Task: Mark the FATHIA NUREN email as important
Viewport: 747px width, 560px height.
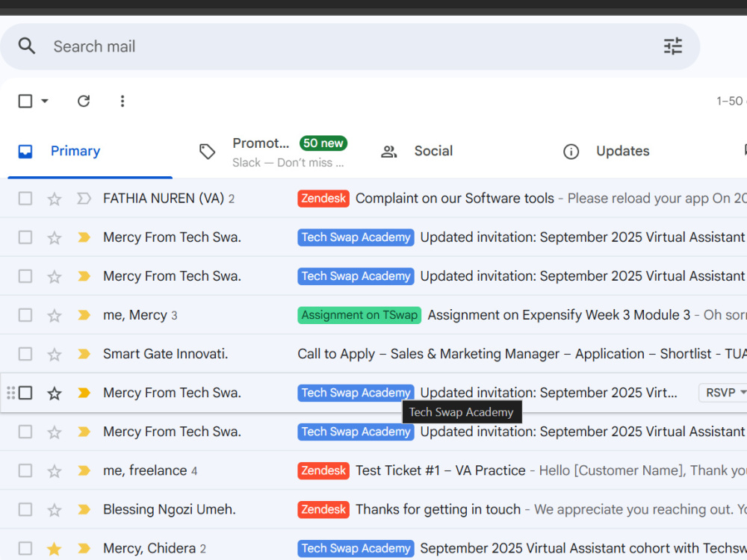Action: [84, 198]
